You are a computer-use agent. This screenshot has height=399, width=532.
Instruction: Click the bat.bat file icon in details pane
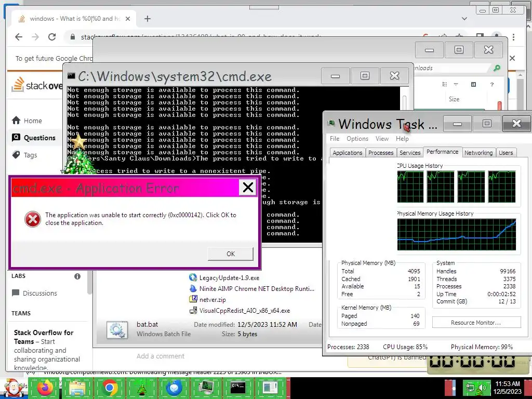[x=117, y=329]
